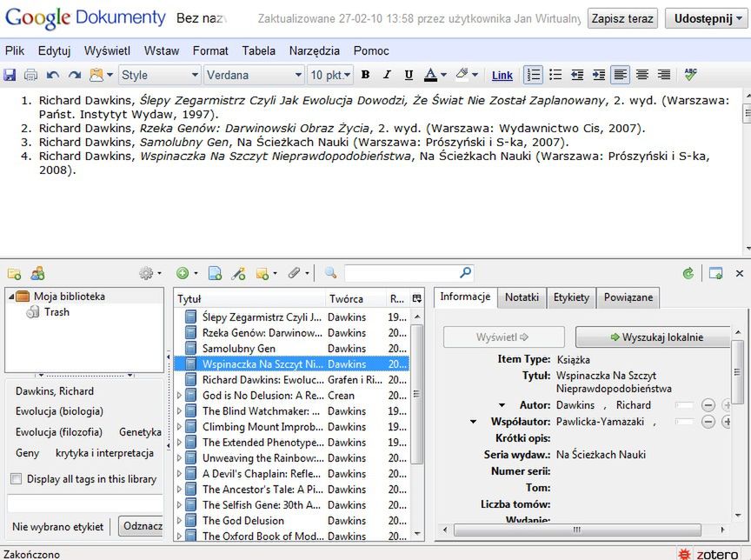
Task: Check Display all tags in this library
Action: [x=17, y=478]
